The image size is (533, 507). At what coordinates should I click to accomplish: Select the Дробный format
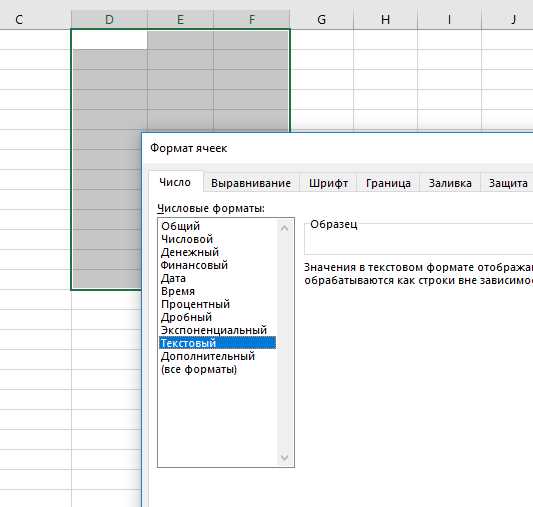coord(218,317)
